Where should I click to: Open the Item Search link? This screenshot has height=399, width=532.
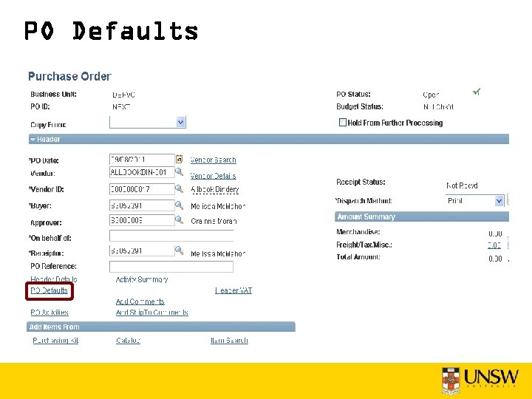pos(229,340)
